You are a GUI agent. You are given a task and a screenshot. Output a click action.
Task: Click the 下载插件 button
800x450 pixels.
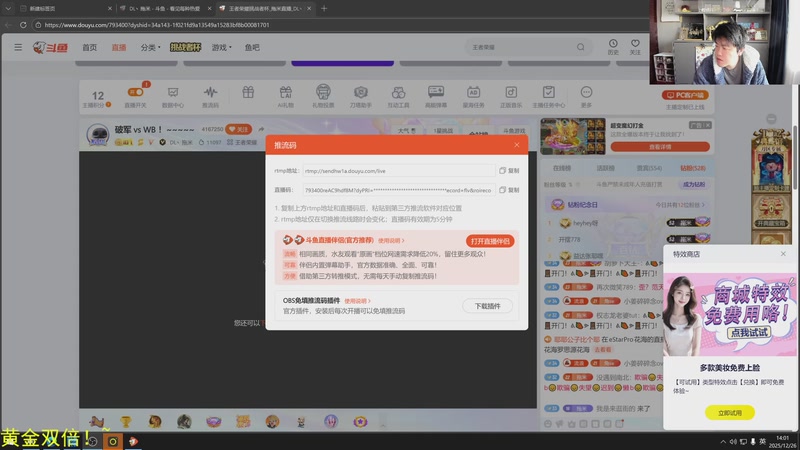487,306
